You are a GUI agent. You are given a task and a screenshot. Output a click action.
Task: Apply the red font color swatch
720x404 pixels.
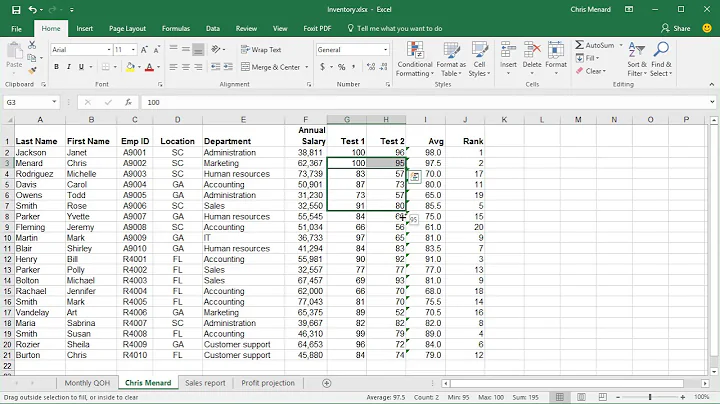[x=149, y=67]
